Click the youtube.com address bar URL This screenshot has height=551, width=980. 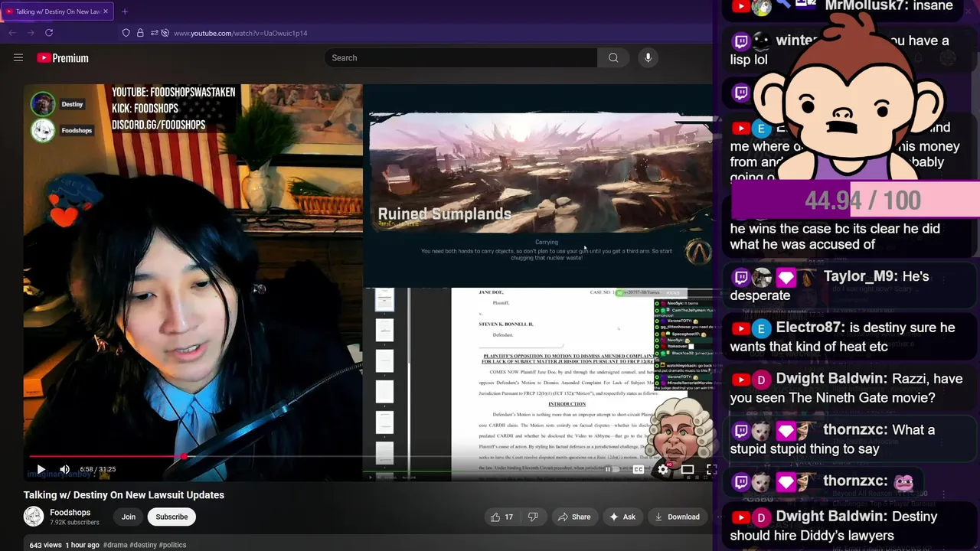tap(240, 34)
